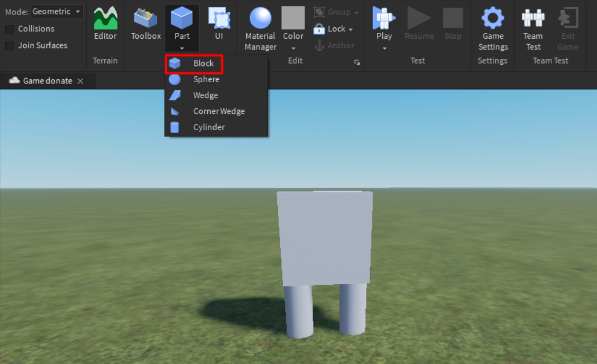
Task: Click the Resume button
Action: (x=419, y=24)
